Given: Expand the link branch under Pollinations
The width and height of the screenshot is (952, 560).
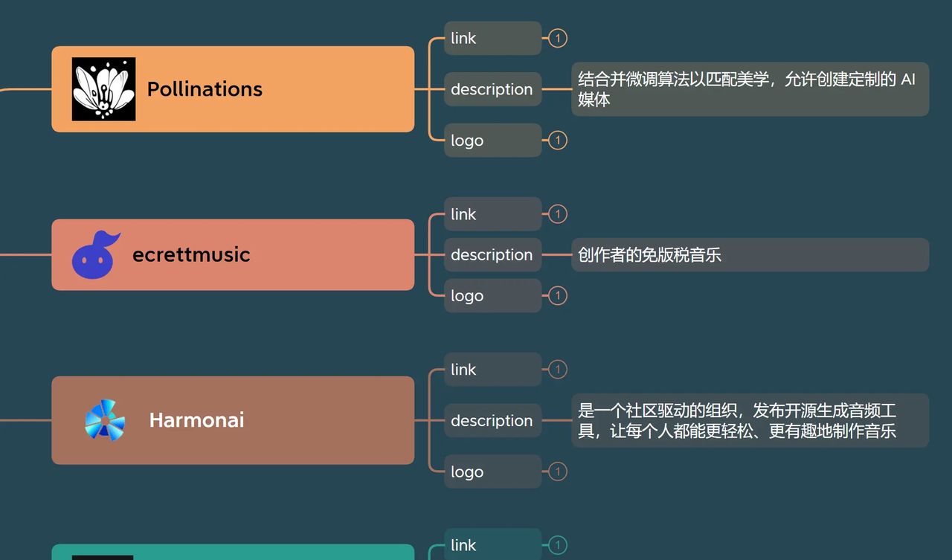Looking at the screenshot, I should pos(557,38).
